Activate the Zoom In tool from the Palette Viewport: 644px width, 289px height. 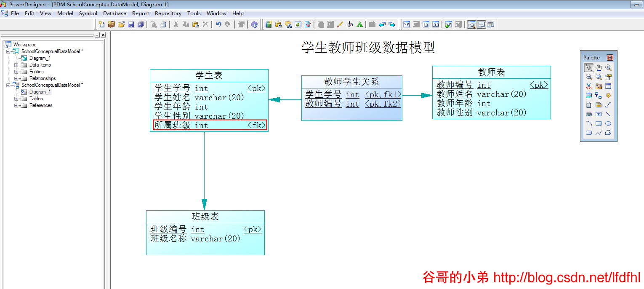tap(608, 67)
